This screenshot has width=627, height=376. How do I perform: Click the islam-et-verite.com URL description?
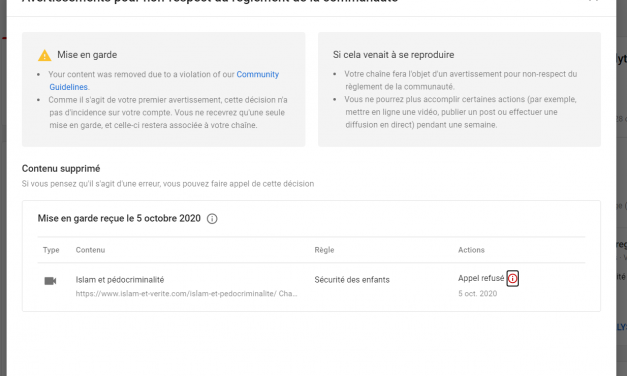pyautogui.click(x=186, y=294)
